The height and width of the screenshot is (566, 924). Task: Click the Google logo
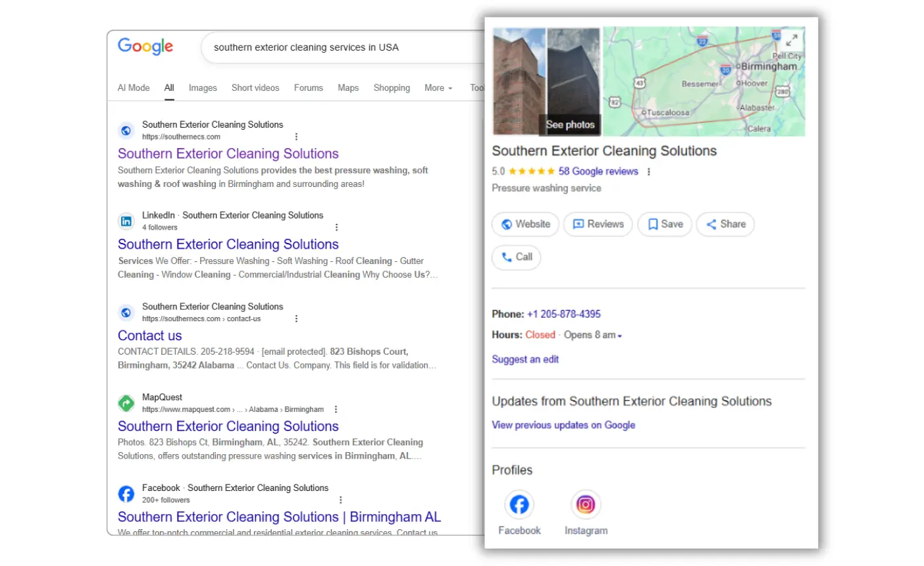pyautogui.click(x=145, y=47)
